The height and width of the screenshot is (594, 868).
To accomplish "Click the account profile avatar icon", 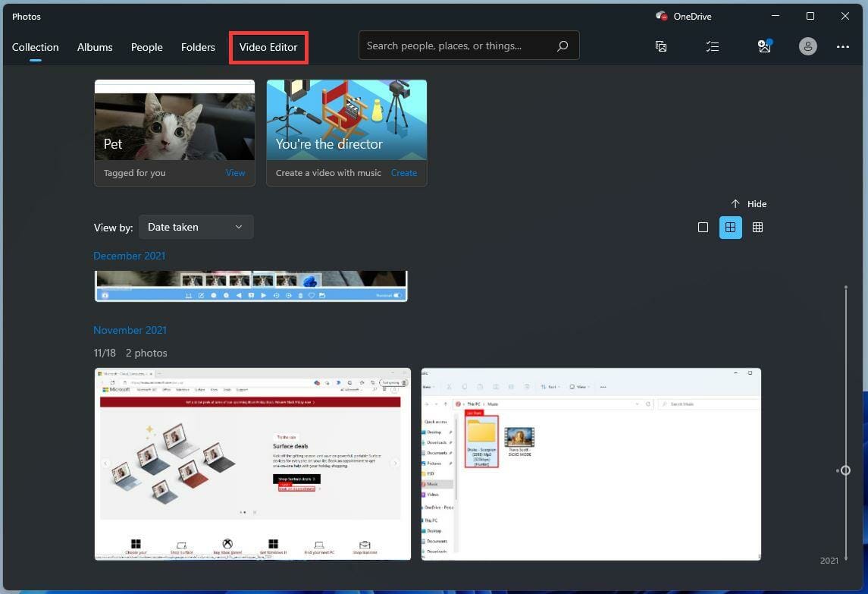I will click(807, 46).
